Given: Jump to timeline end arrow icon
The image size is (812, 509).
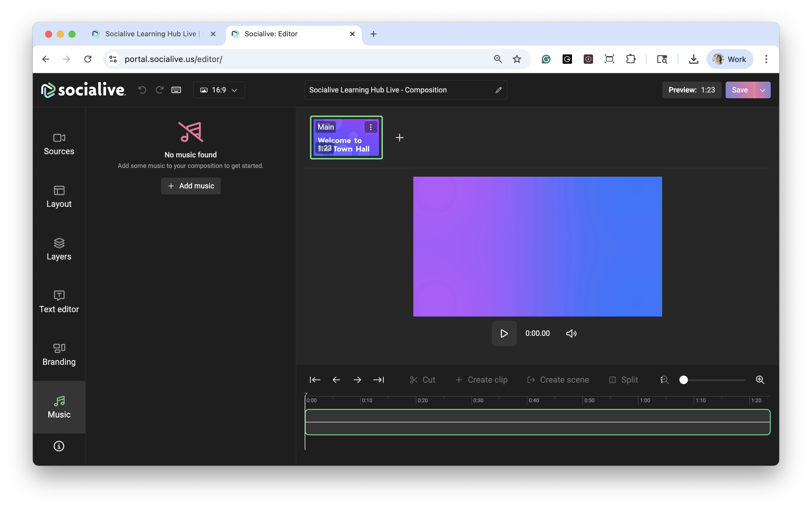Looking at the screenshot, I should [378, 380].
